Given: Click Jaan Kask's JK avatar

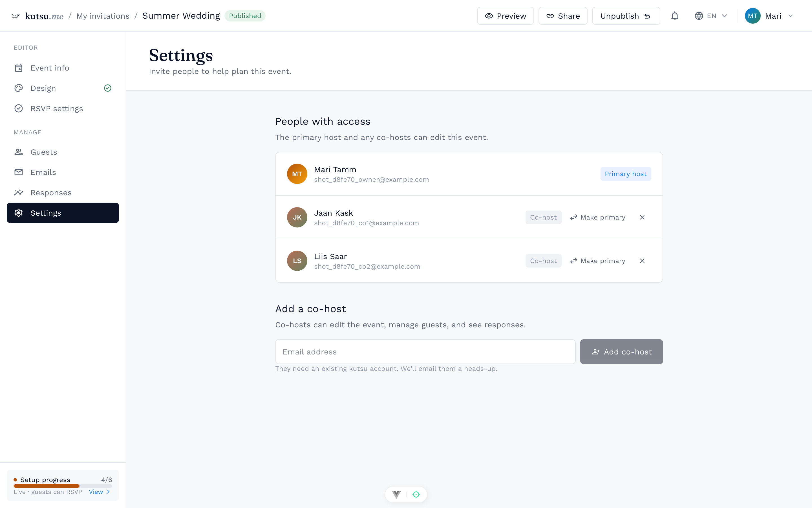Looking at the screenshot, I should [x=297, y=217].
